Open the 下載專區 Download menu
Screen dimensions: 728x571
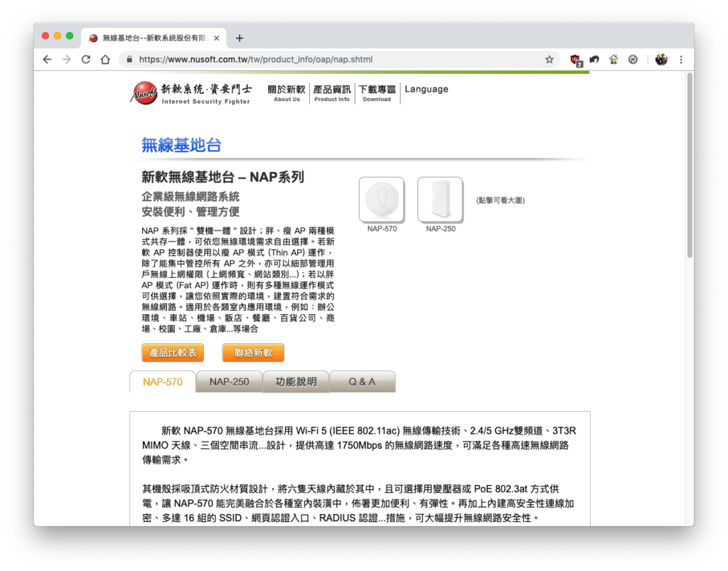(377, 93)
